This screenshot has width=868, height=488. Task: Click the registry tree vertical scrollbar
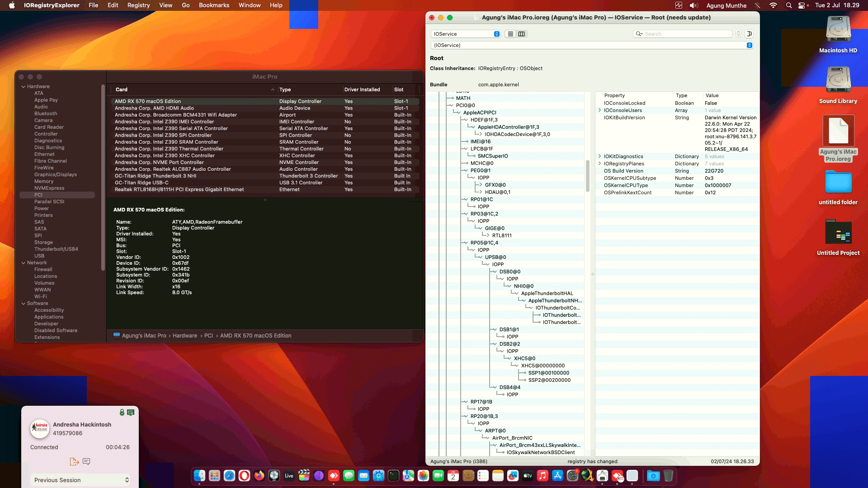[x=588, y=176]
